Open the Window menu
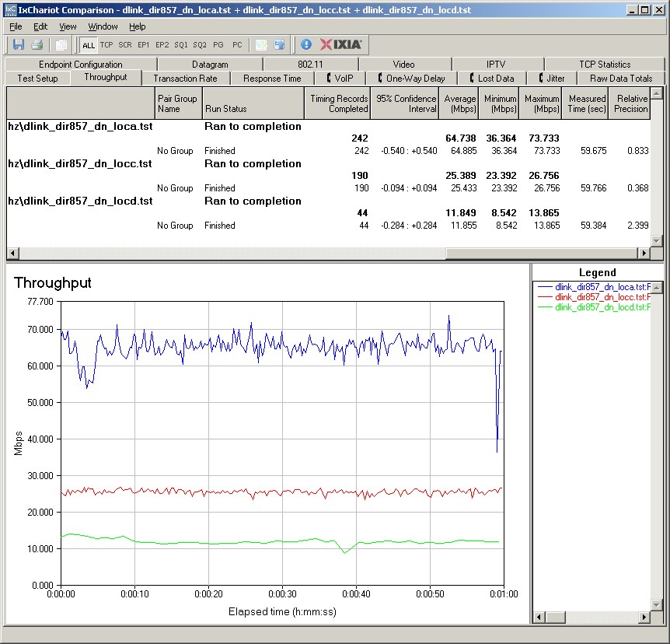Screen dimensions: 670x644 [x=103, y=26]
